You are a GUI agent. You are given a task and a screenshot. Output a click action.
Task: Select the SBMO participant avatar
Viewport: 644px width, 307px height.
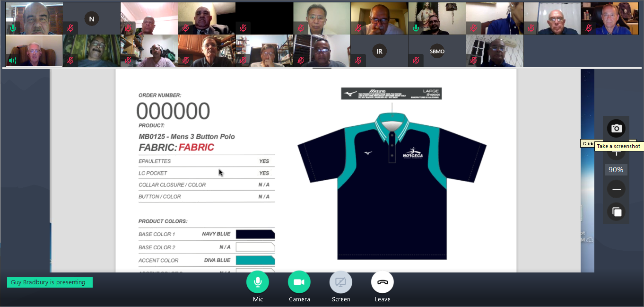pos(437,51)
